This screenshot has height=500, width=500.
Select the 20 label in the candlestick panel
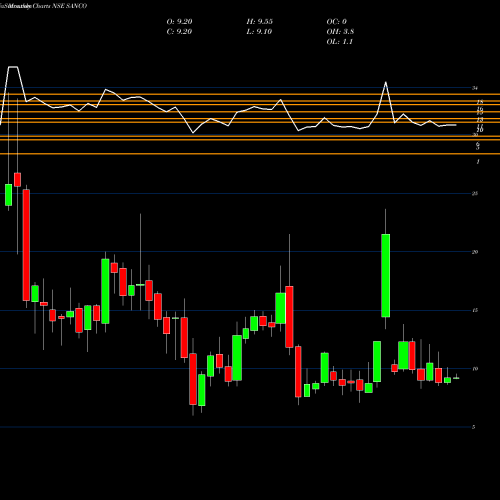475,252
